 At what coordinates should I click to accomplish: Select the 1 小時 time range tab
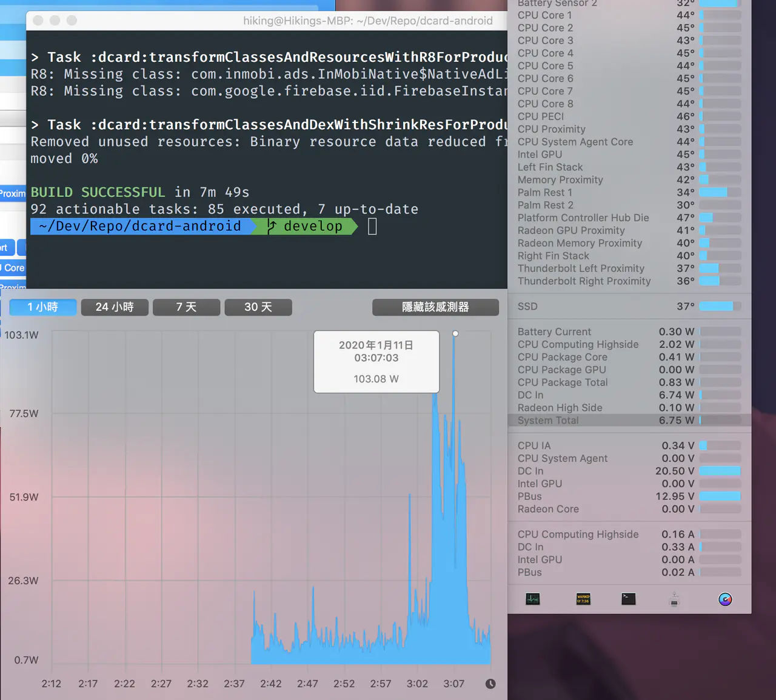[43, 307]
